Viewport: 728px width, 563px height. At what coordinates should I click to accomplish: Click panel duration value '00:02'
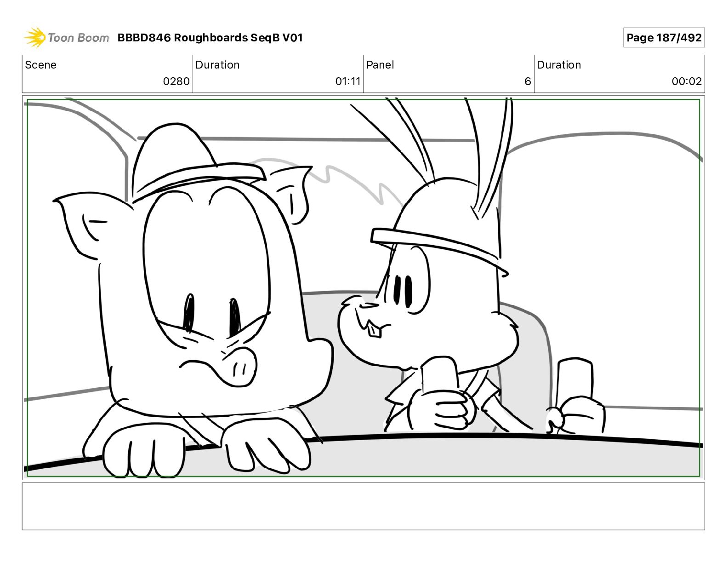687,81
